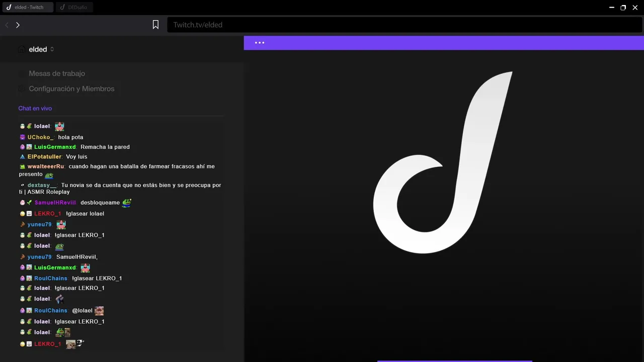Click the SamuelHReviil username in purple

click(55, 203)
